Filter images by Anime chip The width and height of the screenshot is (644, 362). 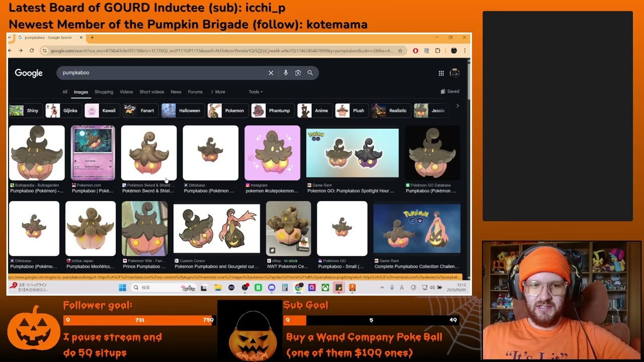pyautogui.click(x=314, y=111)
